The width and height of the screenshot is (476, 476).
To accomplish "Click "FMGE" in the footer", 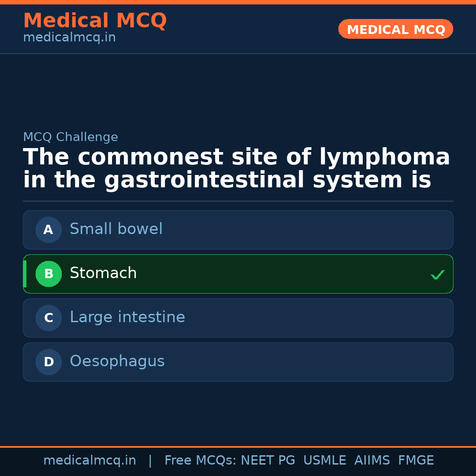I will pyautogui.click(x=416, y=461).
